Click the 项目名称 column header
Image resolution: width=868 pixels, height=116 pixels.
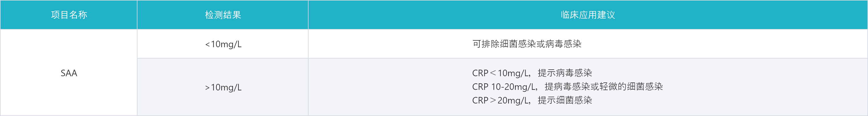(x=69, y=15)
